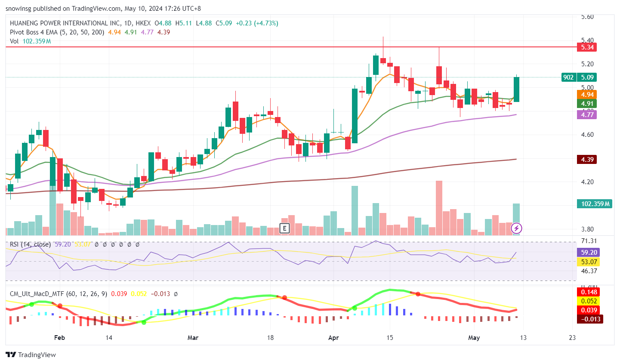Click the 4.39 value in the EMA legend

coord(163,32)
